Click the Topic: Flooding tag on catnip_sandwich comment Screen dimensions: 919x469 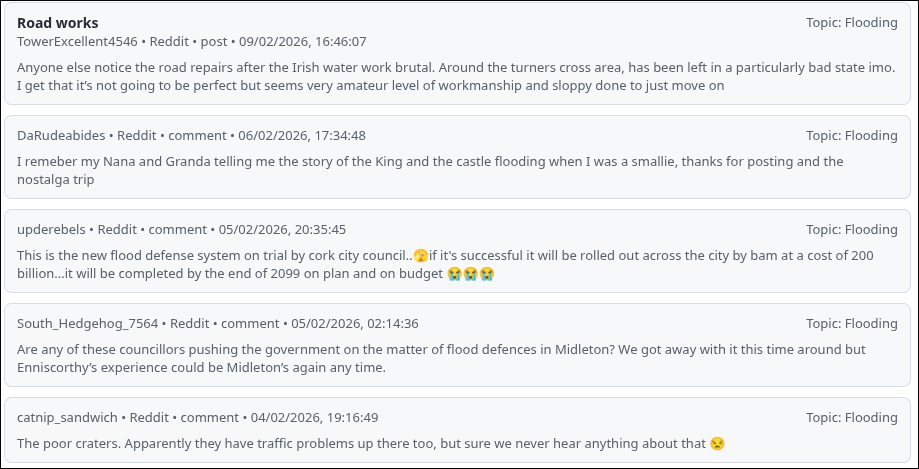851,418
